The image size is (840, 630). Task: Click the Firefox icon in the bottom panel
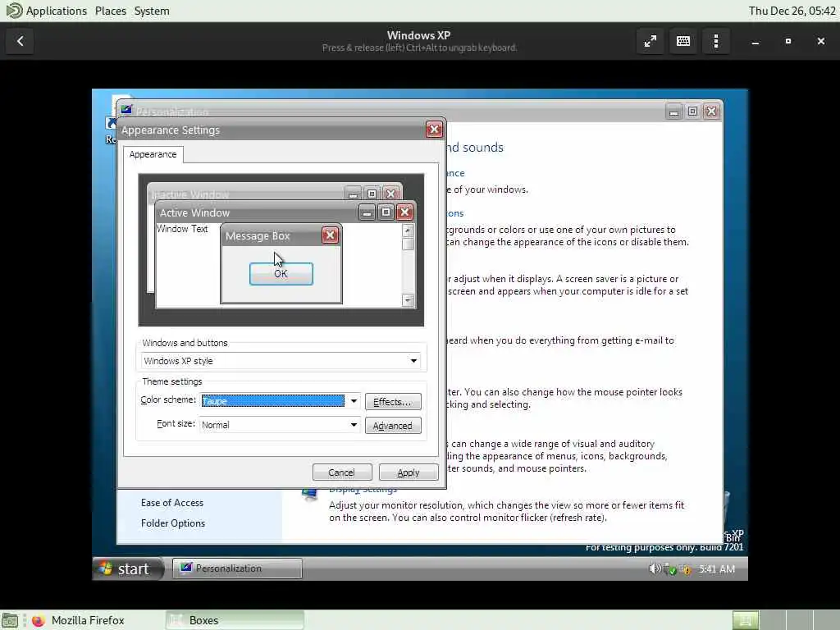(38, 620)
